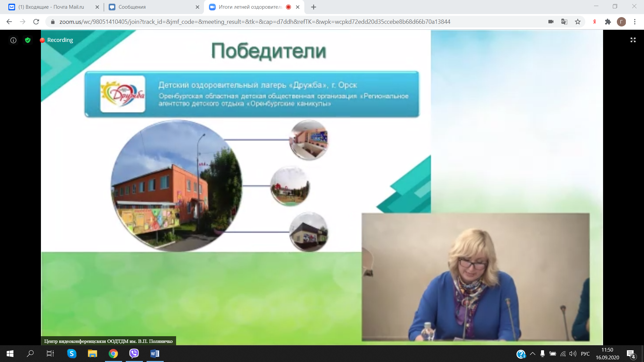The image size is (644, 362).
Task: Switch РУС input language
Action: (585, 354)
